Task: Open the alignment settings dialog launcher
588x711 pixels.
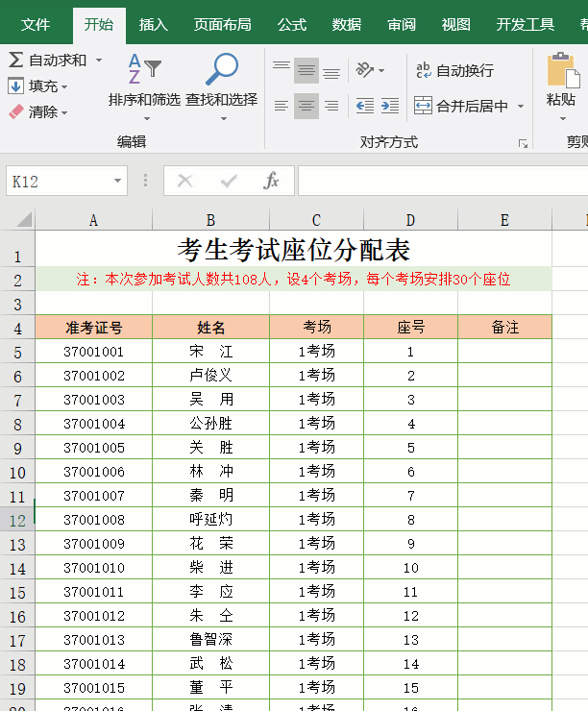Action: coord(523,144)
